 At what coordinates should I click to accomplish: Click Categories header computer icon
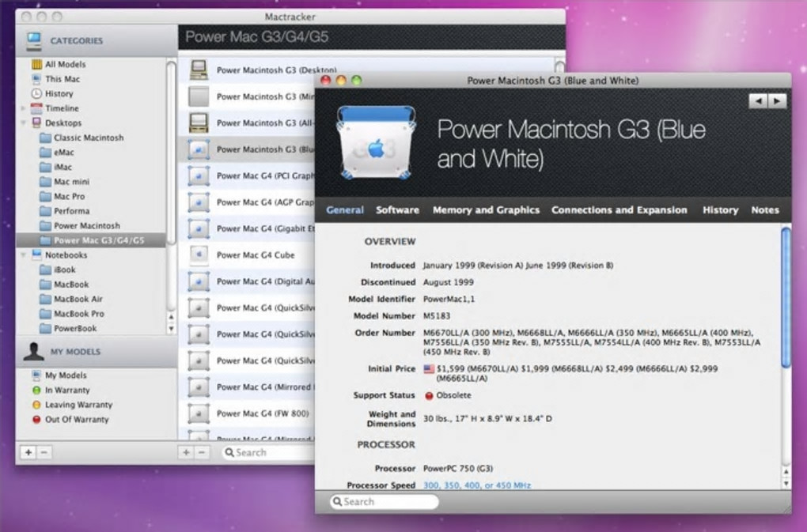coord(34,40)
